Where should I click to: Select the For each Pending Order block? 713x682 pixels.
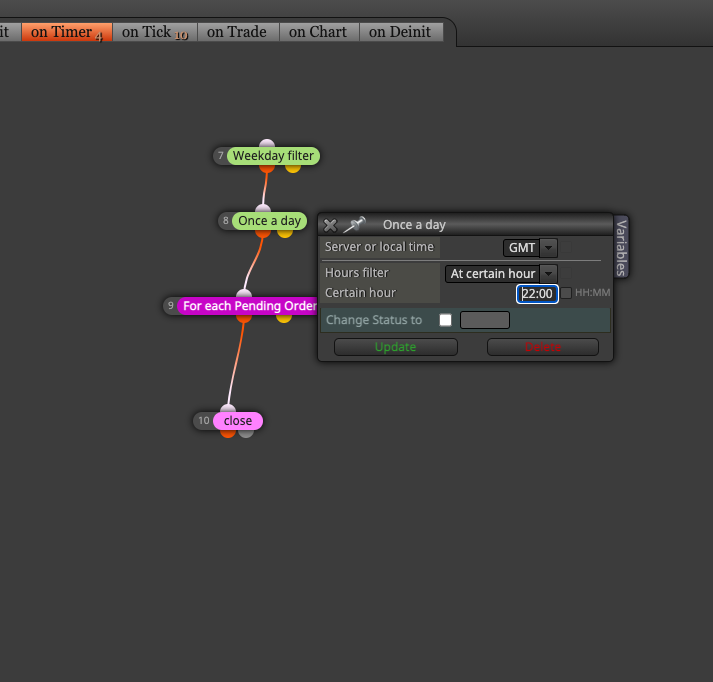(x=249, y=306)
